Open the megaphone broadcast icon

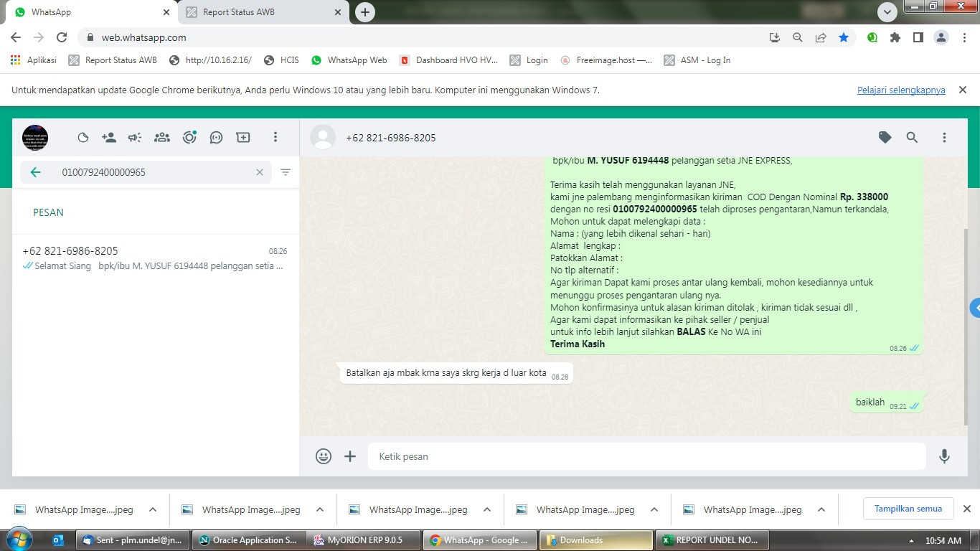135,137
